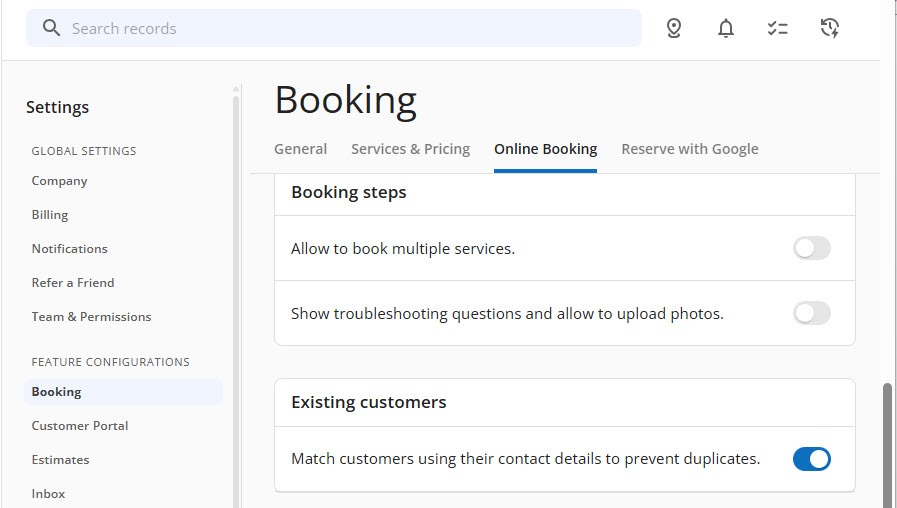This screenshot has width=897, height=508.
Task: Open Company settings
Action: [59, 181]
